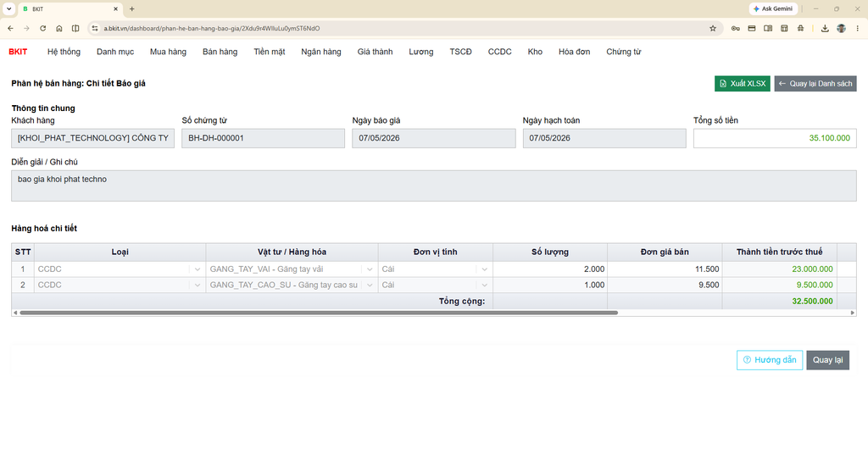Click unit price cell 11.500
Screen dimensions: 868x466
tap(665, 269)
